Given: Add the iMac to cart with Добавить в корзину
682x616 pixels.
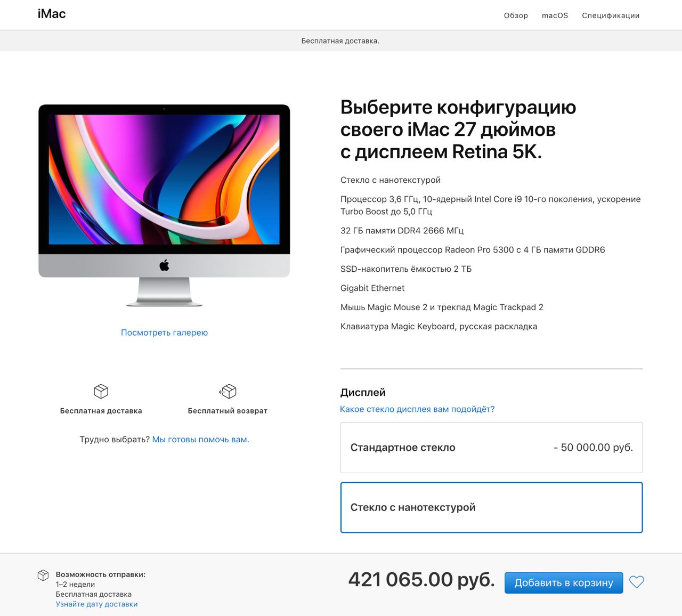Looking at the screenshot, I should (564, 582).
